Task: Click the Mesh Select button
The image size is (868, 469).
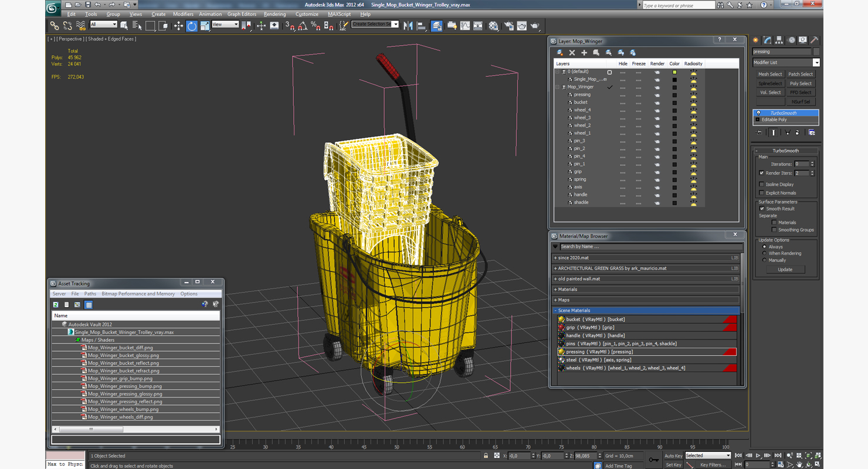Action: pyautogui.click(x=770, y=74)
